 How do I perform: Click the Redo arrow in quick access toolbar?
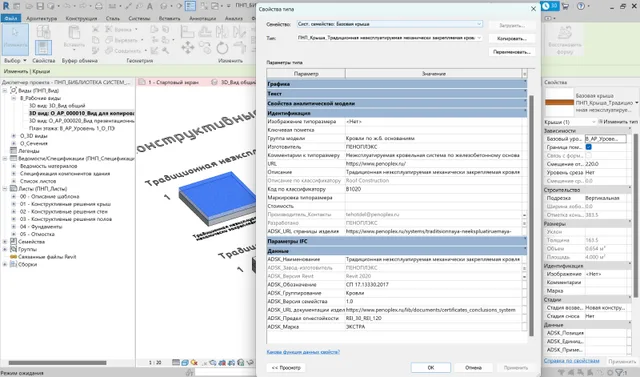click(x=82, y=6)
